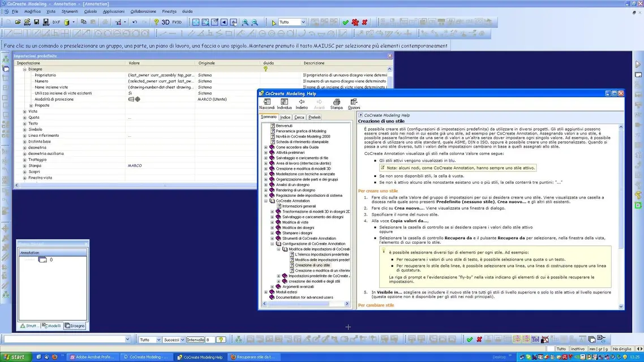The width and height of the screenshot is (644, 362).
Task: Click the yellow selection arrow icon
Action: click(x=274, y=23)
